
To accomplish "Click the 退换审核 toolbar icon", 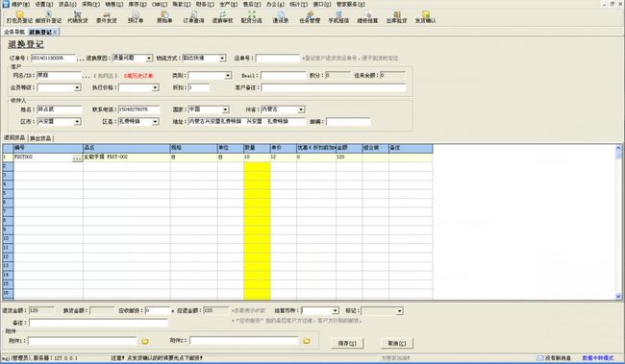I will pos(222,17).
